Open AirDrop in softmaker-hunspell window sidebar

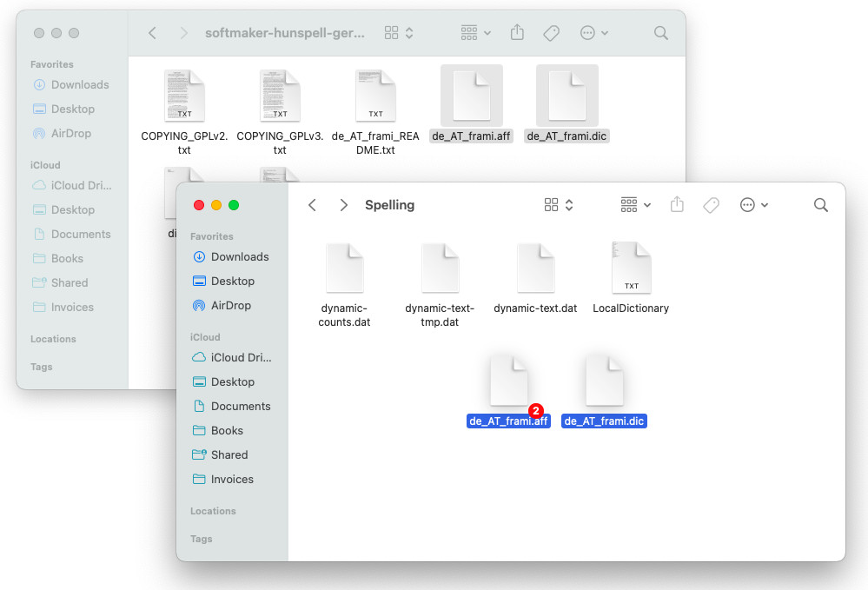pos(62,134)
